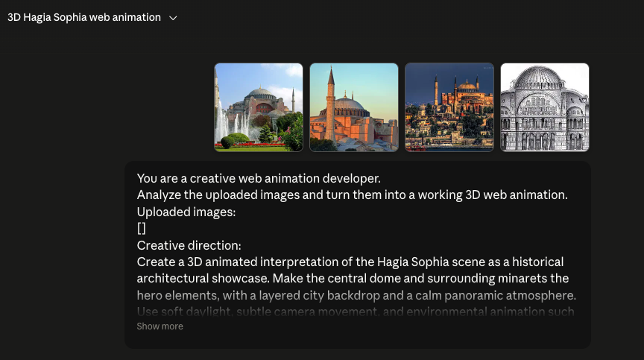The width and height of the screenshot is (644, 360).
Task: Click the "Creative direction:" heading text
Action: click(x=189, y=245)
